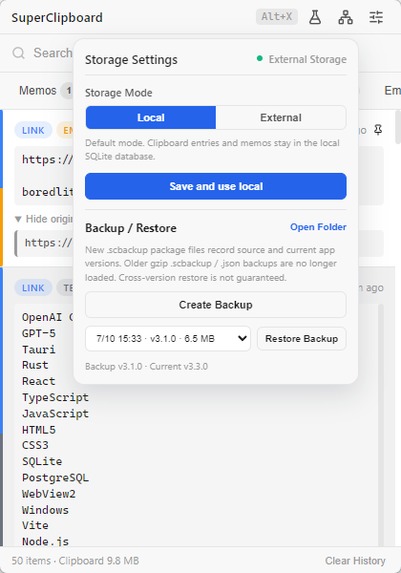Select Local storage mode
The image size is (401, 573).
(151, 117)
